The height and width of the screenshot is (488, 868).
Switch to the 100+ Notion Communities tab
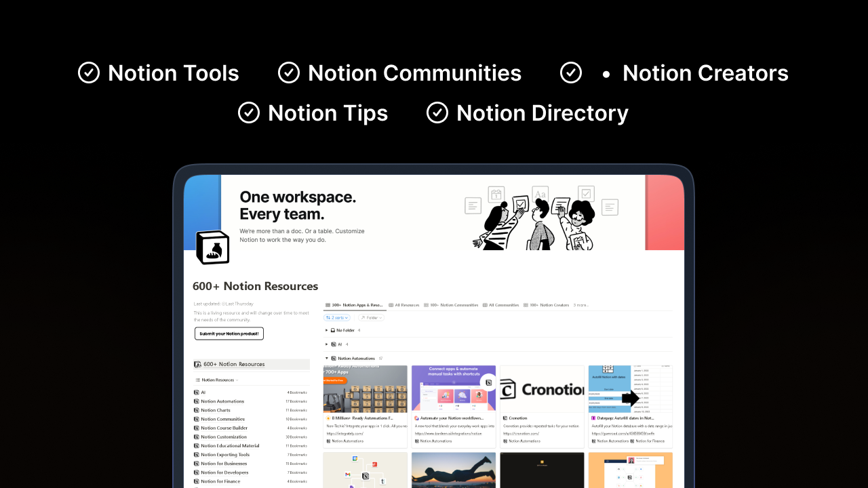(x=451, y=305)
